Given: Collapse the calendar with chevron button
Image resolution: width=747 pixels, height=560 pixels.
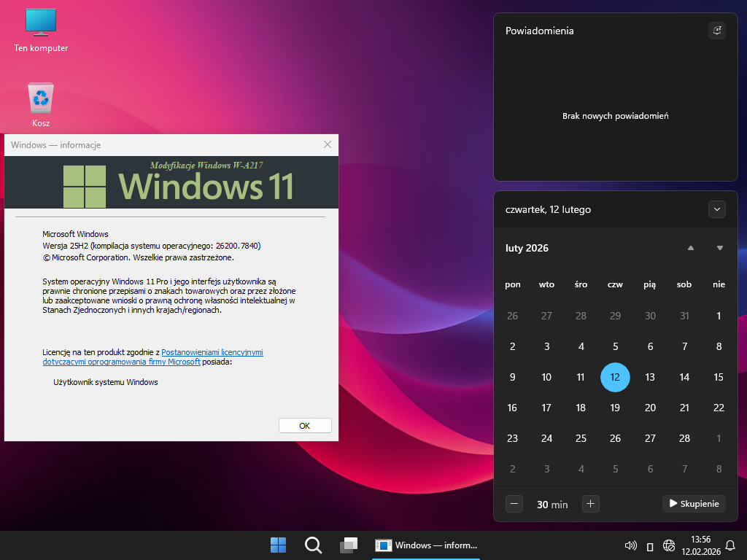Looking at the screenshot, I should coord(716,209).
